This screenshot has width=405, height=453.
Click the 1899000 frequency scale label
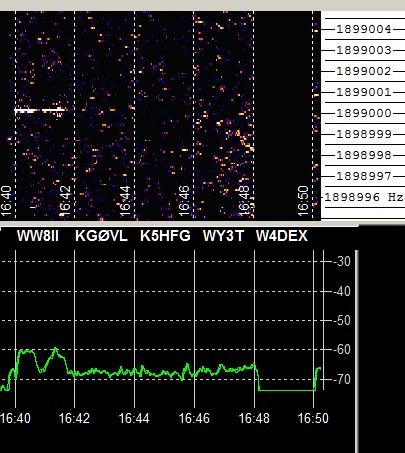tap(364, 113)
